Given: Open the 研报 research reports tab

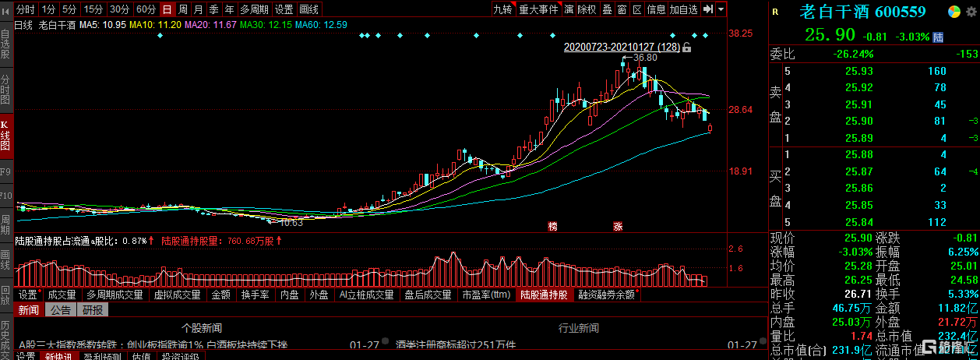Looking at the screenshot, I should pyautogui.click(x=93, y=310).
